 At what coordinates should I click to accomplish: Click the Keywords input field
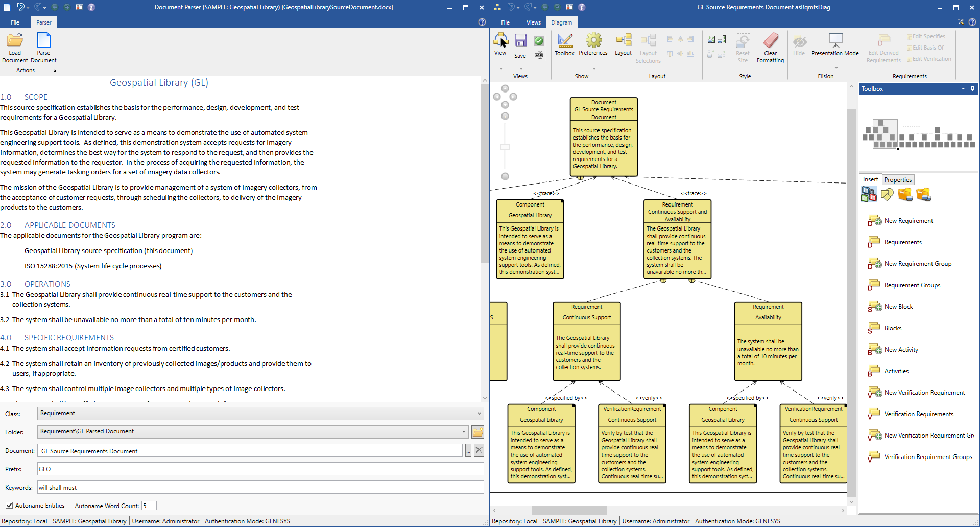point(260,488)
